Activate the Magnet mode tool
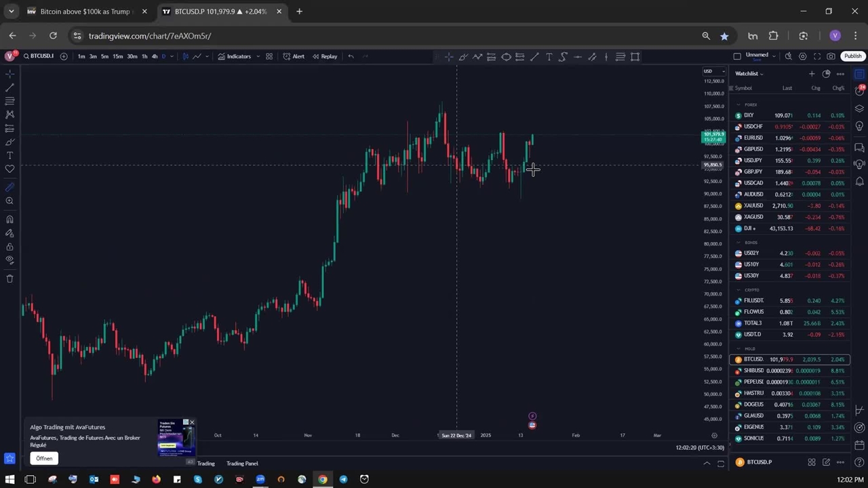The width and height of the screenshot is (868, 488). pyautogui.click(x=9, y=219)
